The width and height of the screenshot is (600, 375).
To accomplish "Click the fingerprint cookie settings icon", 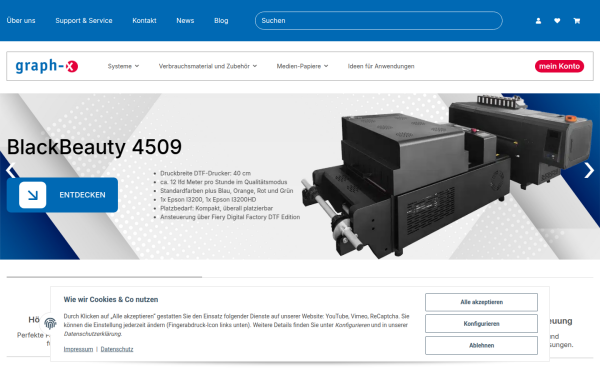I will pos(50,323).
